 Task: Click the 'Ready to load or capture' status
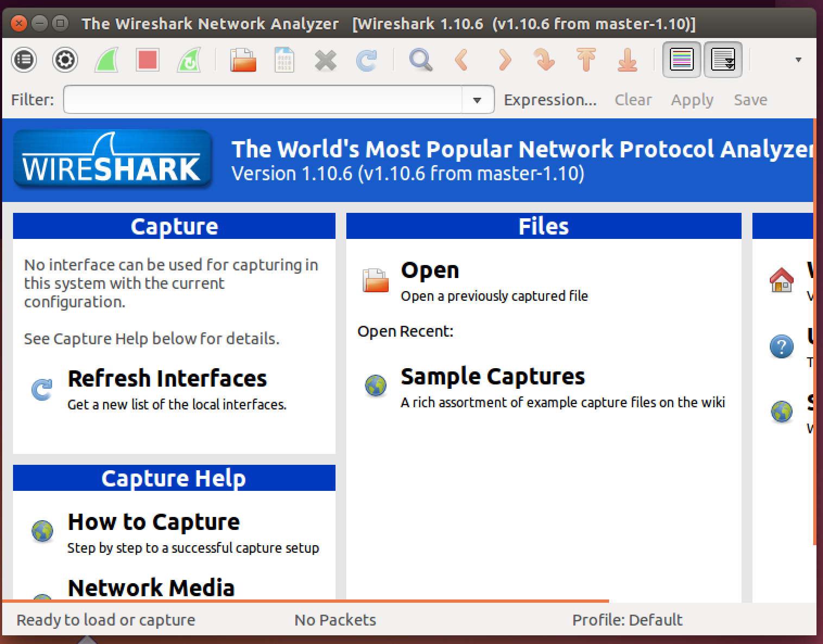(x=106, y=620)
